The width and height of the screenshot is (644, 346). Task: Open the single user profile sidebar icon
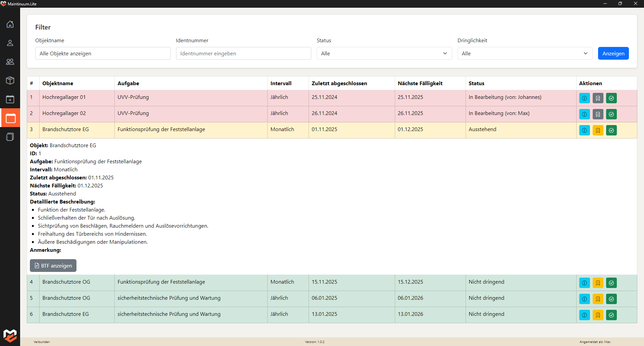[x=10, y=43]
